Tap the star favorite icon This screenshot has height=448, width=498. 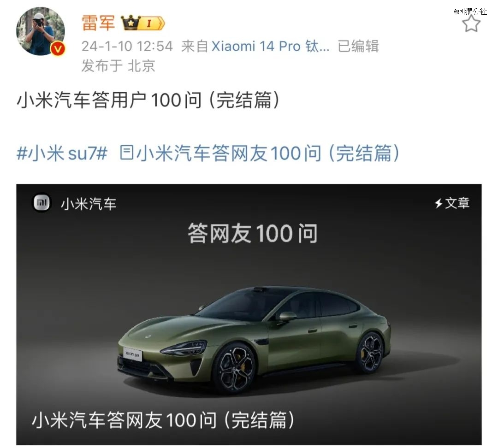(x=471, y=24)
